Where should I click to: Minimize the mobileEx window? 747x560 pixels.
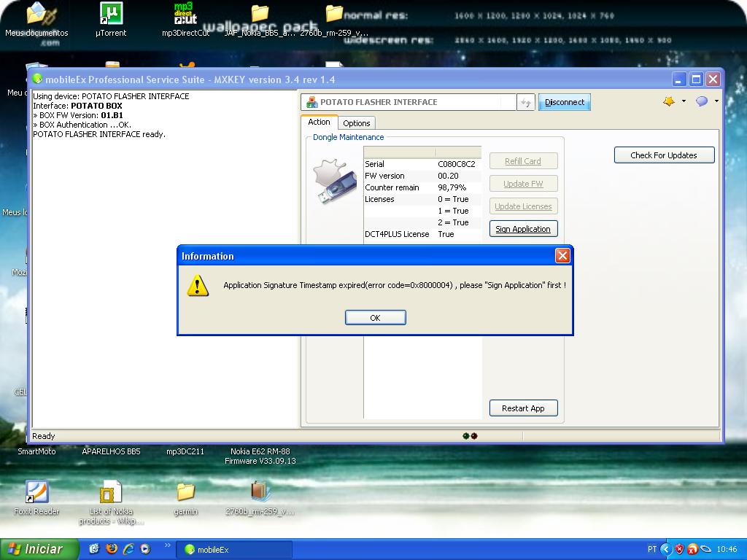pyautogui.click(x=679, y=79)
